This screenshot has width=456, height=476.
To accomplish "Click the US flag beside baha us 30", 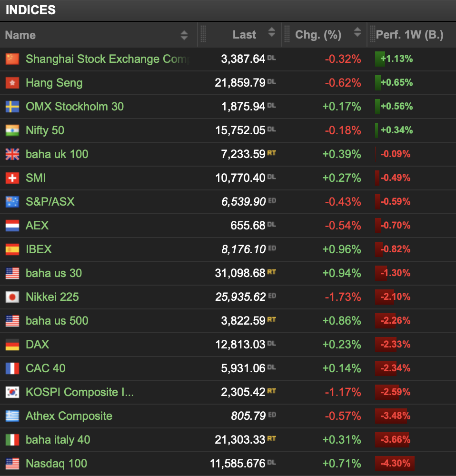I will point(12,273).
